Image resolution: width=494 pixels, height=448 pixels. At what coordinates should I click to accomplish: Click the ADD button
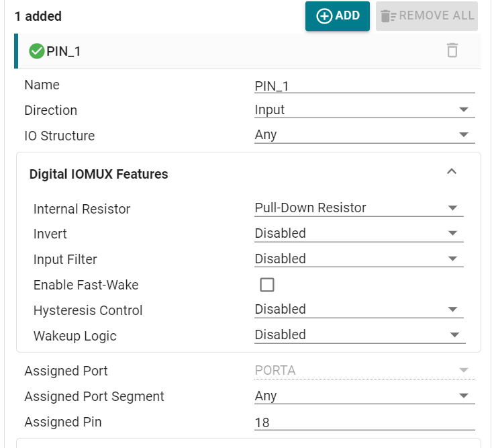point(337,15)
